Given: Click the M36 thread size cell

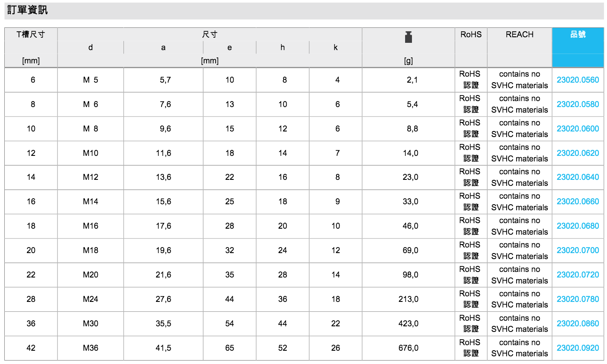Looking at the screenshot, I should tap(90, 348).
